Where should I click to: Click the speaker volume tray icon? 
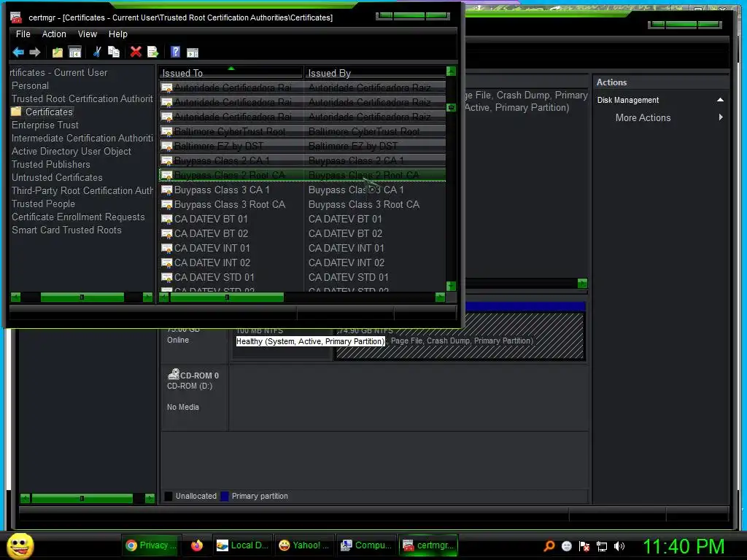click(619, 546)
